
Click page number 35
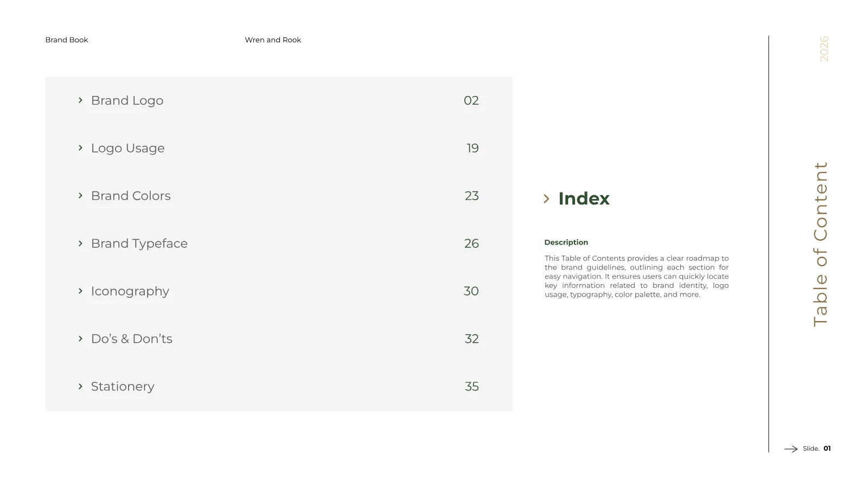pyautogui.click(x=472, y=387)
